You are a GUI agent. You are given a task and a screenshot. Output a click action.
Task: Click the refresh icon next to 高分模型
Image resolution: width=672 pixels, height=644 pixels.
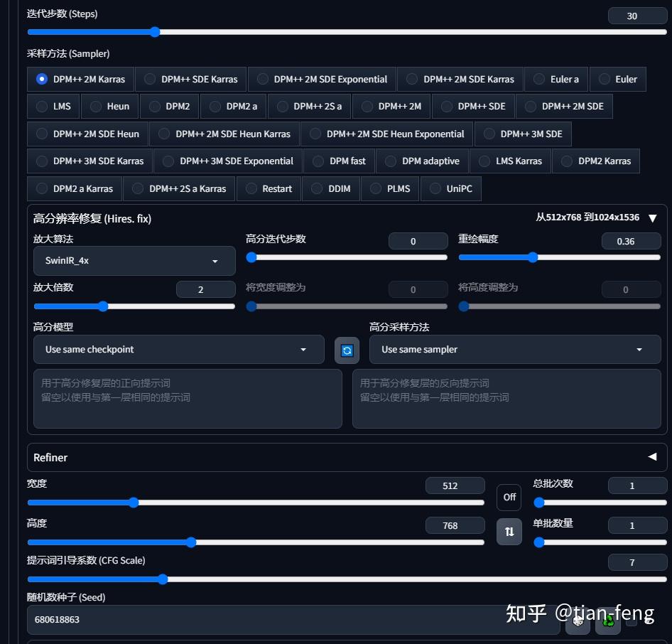pyautogui.click(x=347, y=350)
